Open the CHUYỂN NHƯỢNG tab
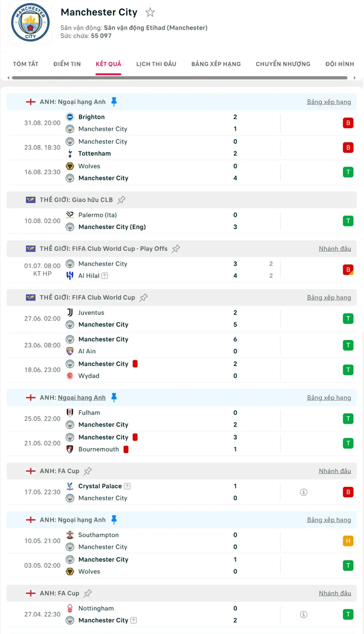Image resolution: width=364 pixels, height=634 pixels. pos(283,64)
